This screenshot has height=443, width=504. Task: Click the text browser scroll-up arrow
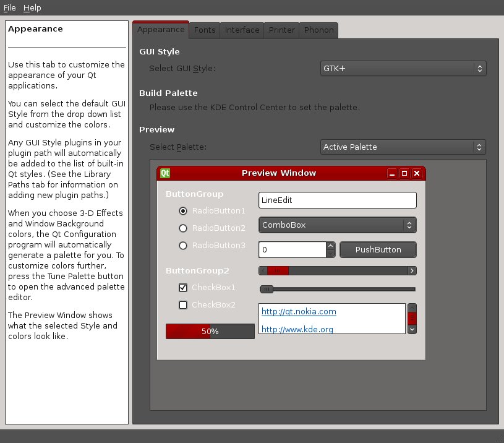pyautogui.click(x=412, y=308)
